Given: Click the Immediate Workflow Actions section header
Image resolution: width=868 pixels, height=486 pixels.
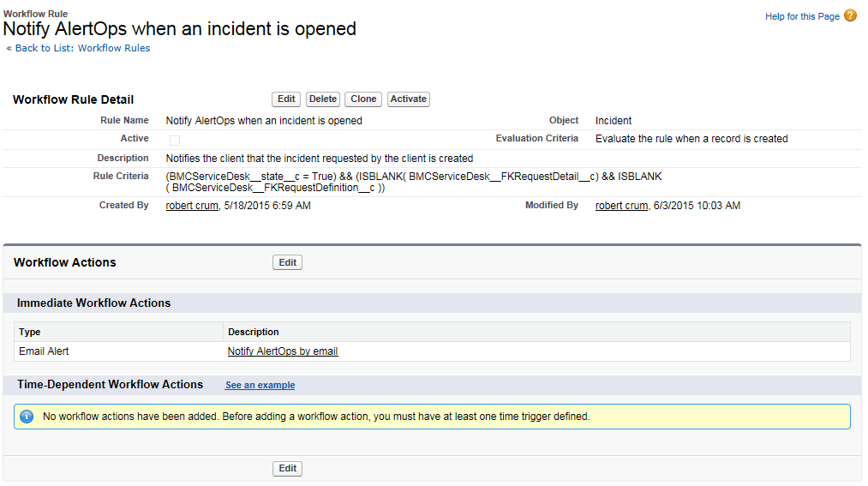Looking at the screenshot, I should (94, 303).
